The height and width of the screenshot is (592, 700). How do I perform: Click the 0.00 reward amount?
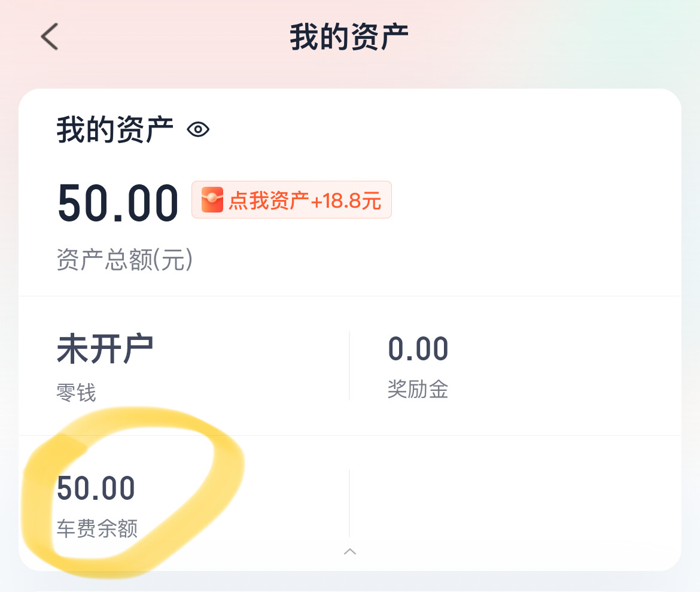coord(418,350)
